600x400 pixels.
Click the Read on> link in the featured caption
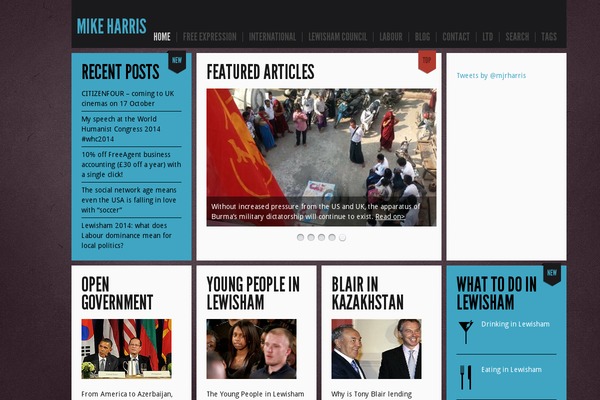tap(390, 216)
